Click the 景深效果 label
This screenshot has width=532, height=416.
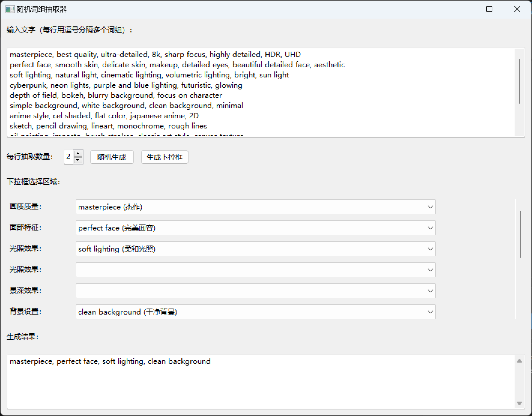tap(26, 291)
